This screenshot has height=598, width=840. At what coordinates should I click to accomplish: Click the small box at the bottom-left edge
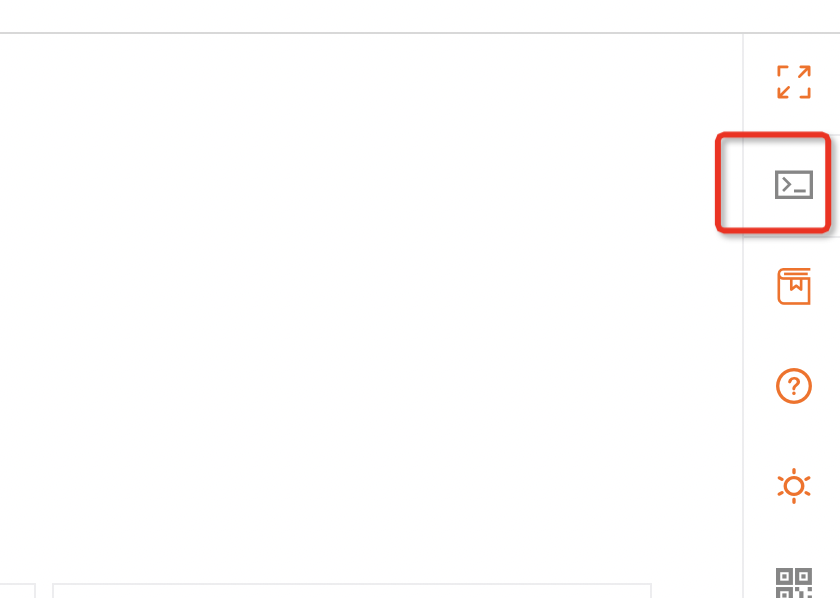coord(18,590)
